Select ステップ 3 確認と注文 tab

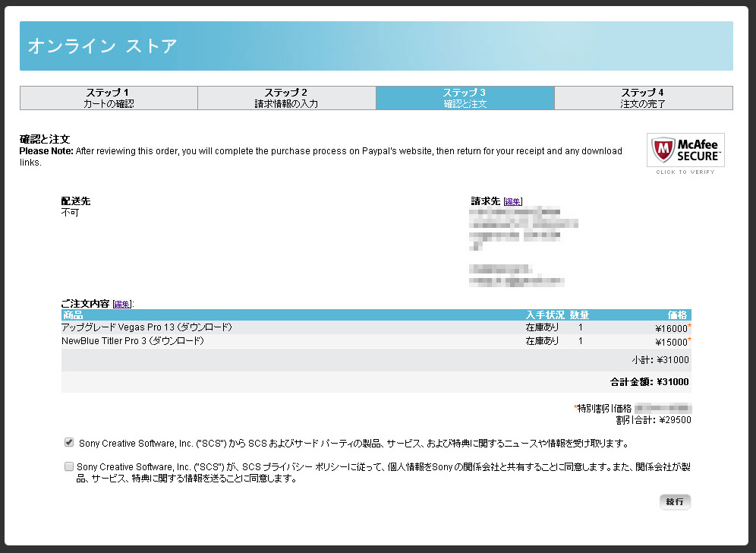(x=465, y=98)
